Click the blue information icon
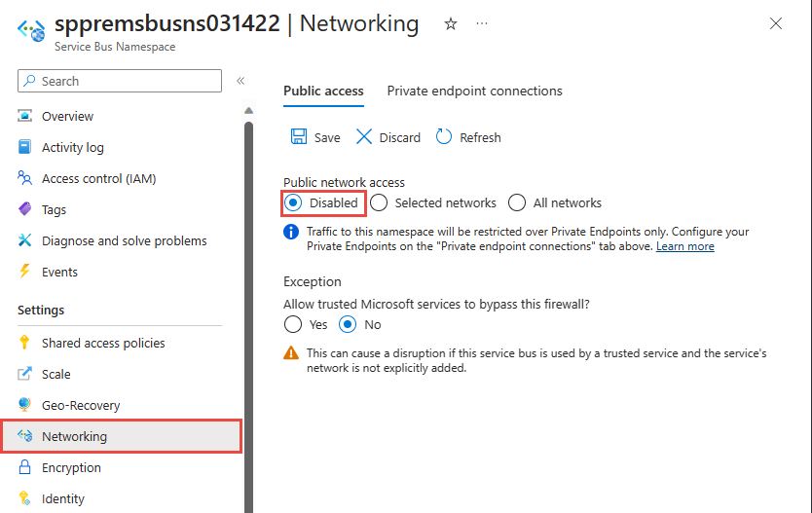This screenshot has height=513, width=812. click(x=291, y=232)
